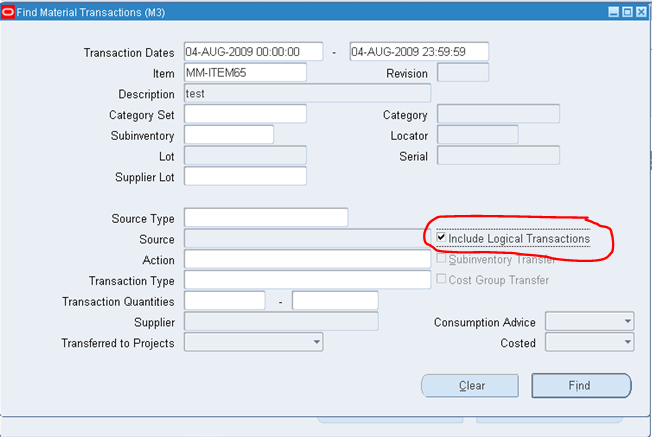The image size is (652, 437).
Task: Focus the Subinventory field
Action: (229, 134)
